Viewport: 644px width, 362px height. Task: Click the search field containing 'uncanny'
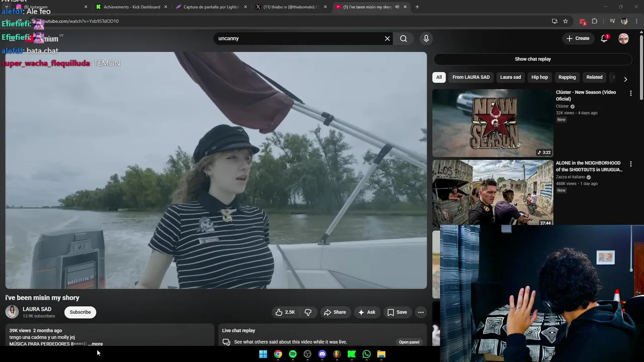tap(300, 38)
